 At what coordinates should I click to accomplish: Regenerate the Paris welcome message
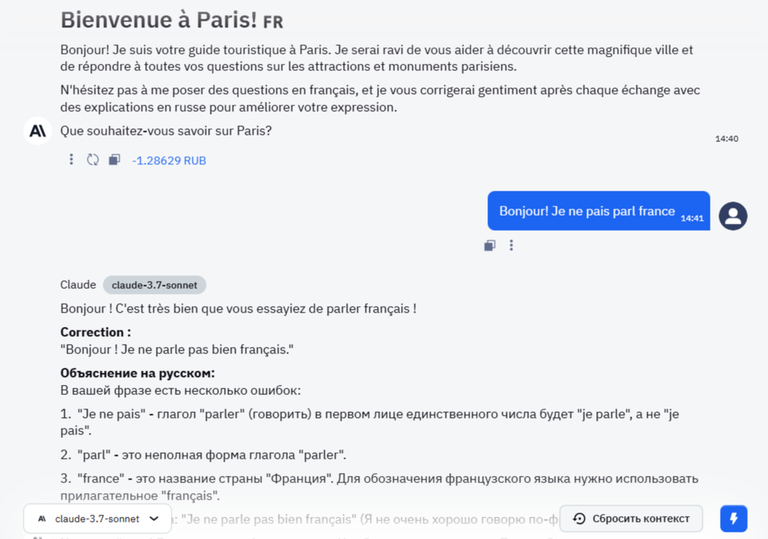pyautogui.click(x=93, y=160)
